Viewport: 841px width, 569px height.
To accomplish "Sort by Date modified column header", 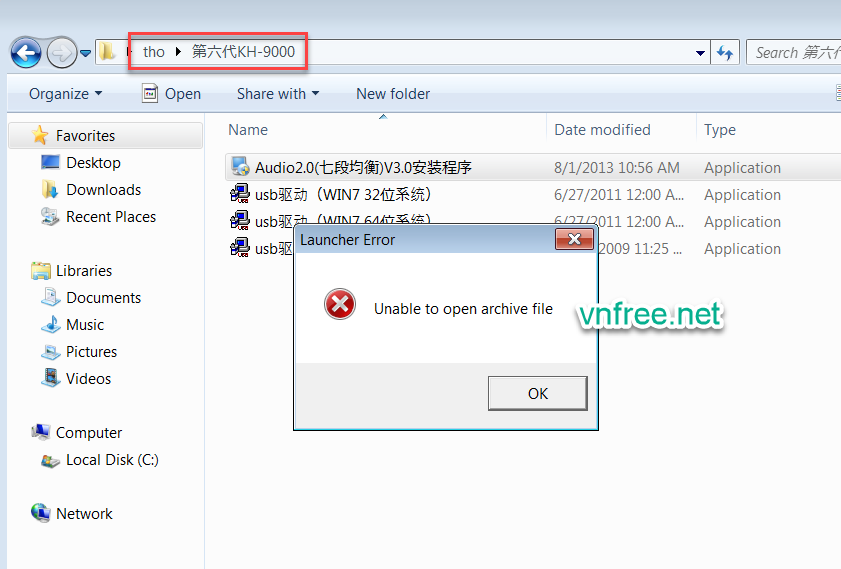I will pos(602,129).
